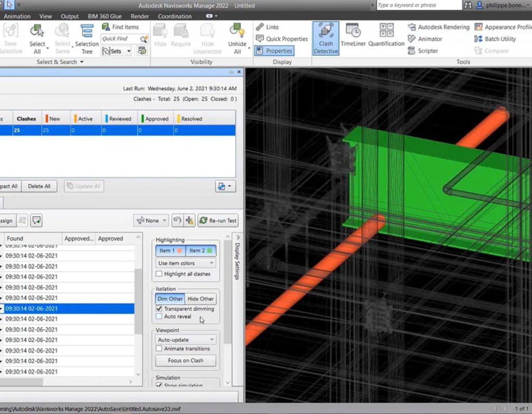Open the Quantification tool

[386, 35]
